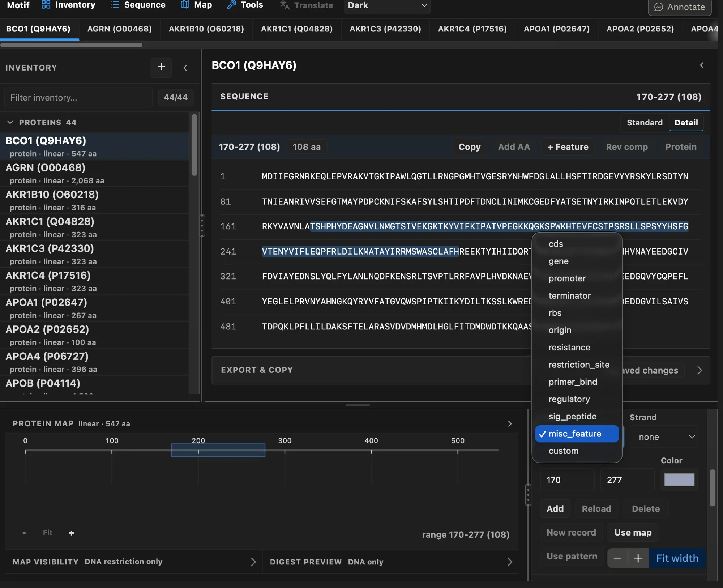Click the Reload button
This screenshot has height=588, width=723.
pyautogui.click(x=596, y=508)
